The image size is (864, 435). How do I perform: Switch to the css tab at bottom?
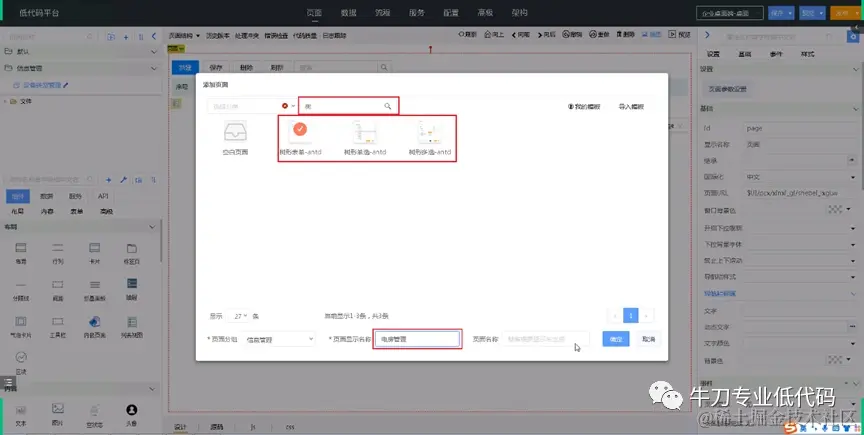click(290, 427)
